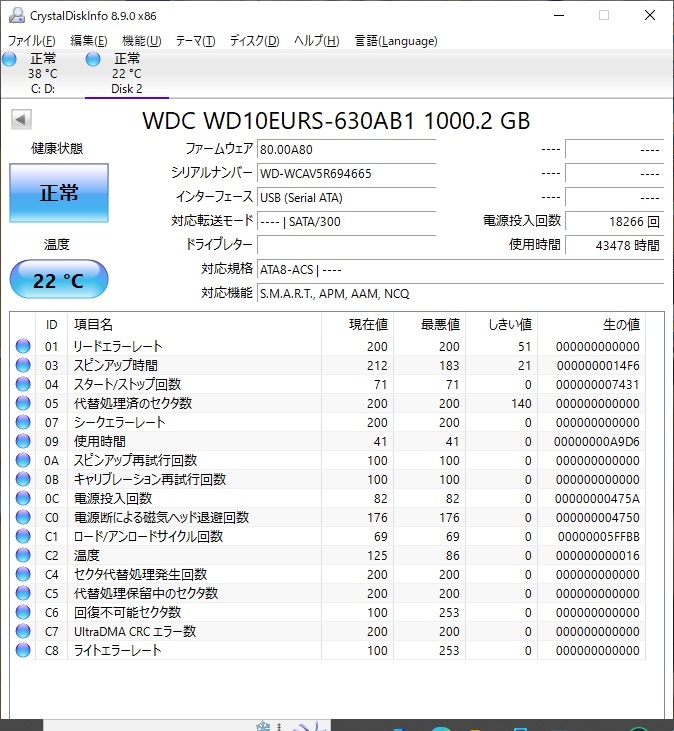Click the status orb for ID 0C 電源投入回数

[x=23, y=498]
